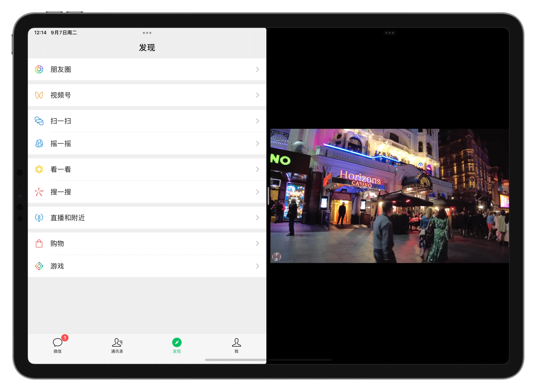Select the 看一看 text label
Viewport: 537px width, 392px height.
click(x=61, y=169)
